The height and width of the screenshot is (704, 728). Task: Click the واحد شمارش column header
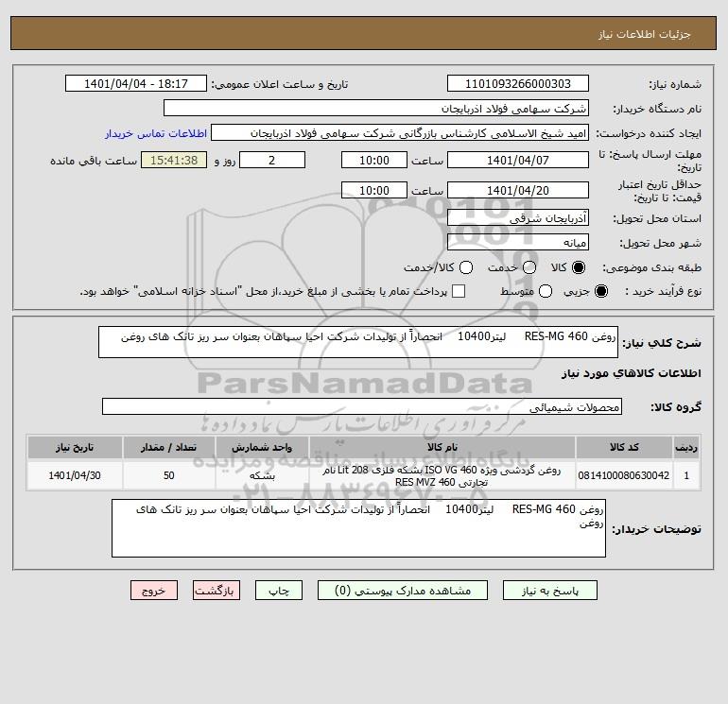click(x=262, y=447)
